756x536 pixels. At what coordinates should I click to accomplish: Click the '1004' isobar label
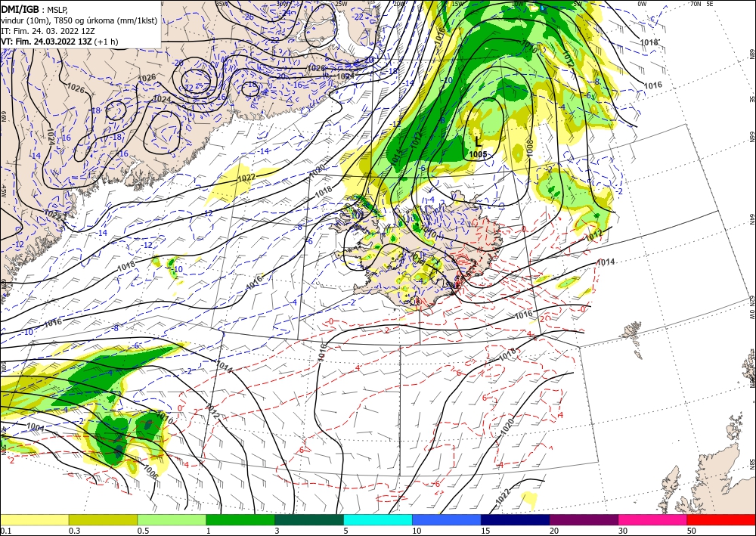coord(35,426)
